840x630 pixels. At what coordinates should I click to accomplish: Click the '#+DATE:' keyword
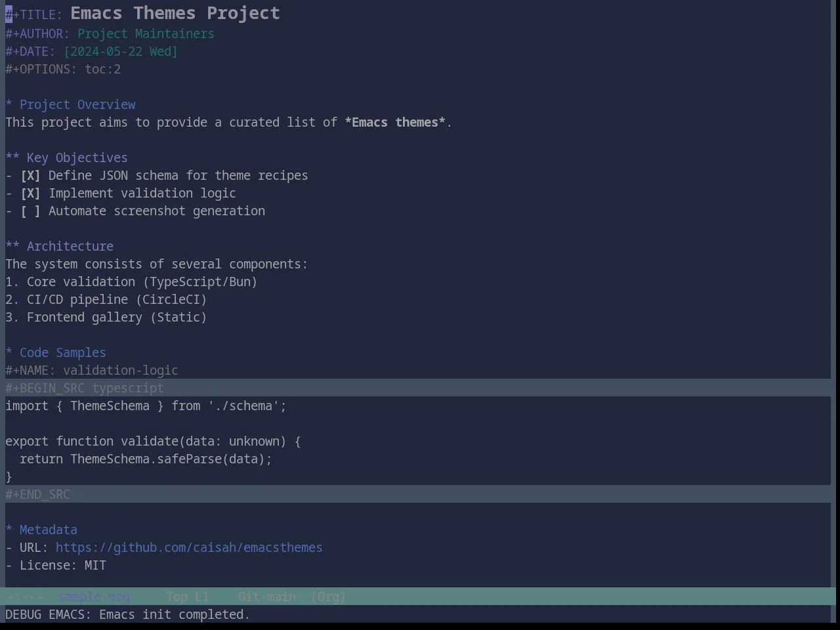coord(30,51)
